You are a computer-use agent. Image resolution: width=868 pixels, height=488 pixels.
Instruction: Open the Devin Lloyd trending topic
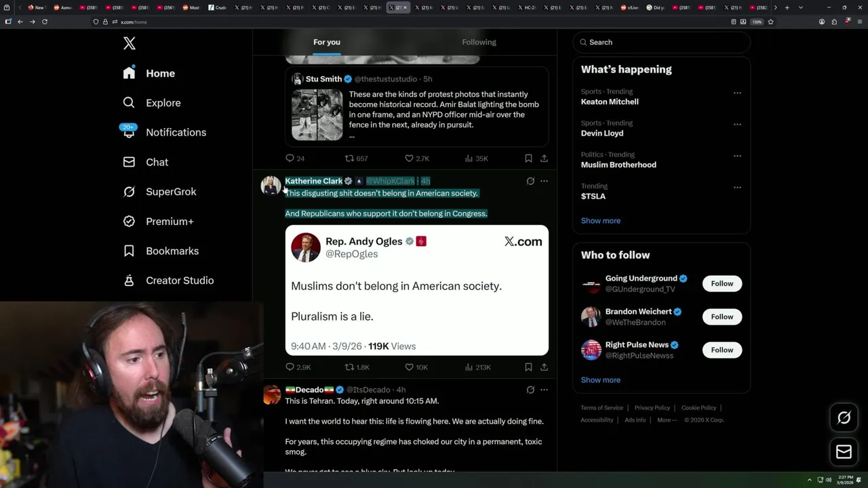click(602, 134)
